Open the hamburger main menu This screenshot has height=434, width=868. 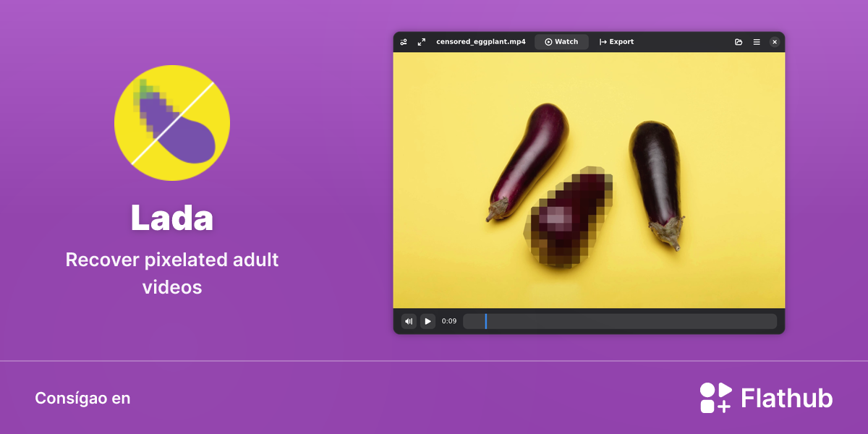click(x=757, y=42)
